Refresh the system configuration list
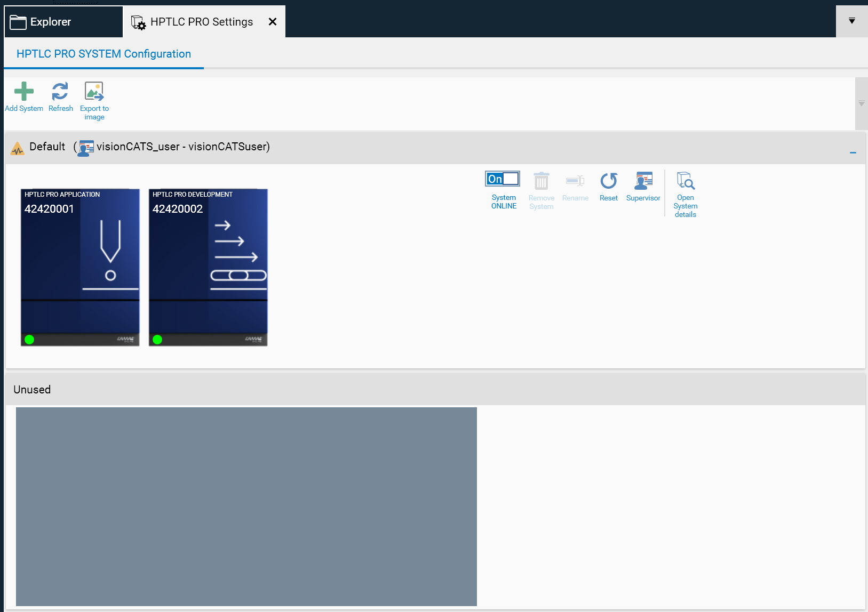 tap(60, 92)
